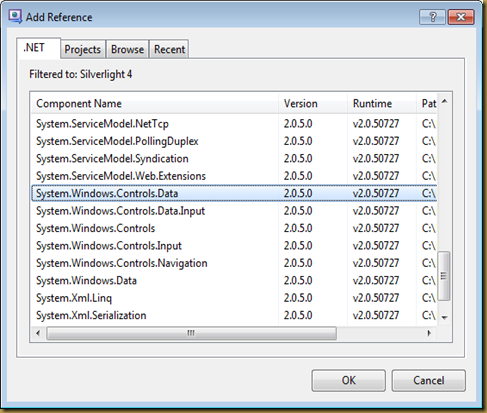Open the Projects tab
The width and height of the screenshot is (487, 413).
point(83,49)
